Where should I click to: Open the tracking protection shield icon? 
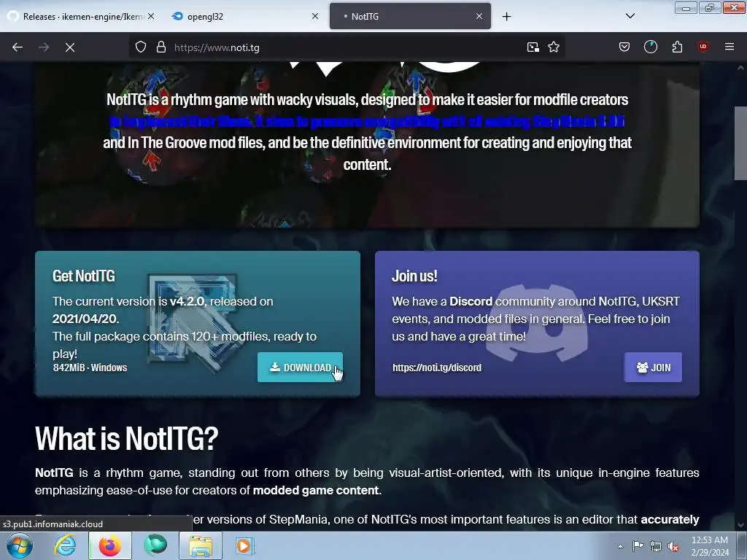click(141, 47)
